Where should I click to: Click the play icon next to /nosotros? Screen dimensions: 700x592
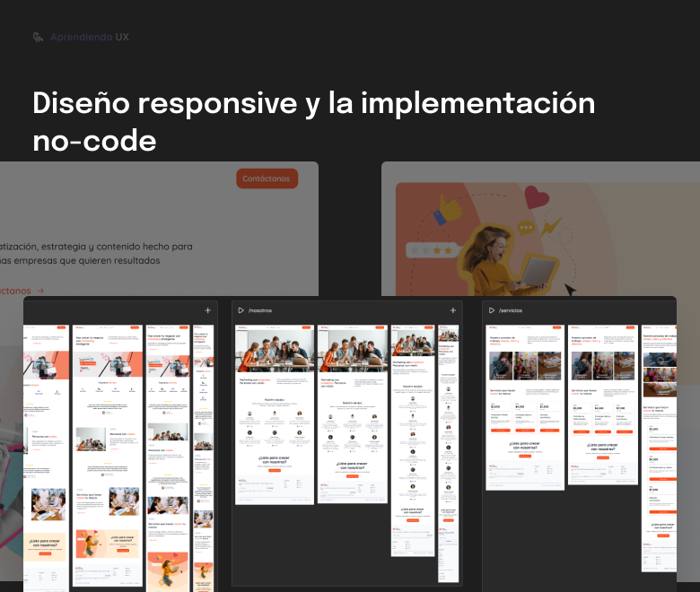tap(241, 310)
